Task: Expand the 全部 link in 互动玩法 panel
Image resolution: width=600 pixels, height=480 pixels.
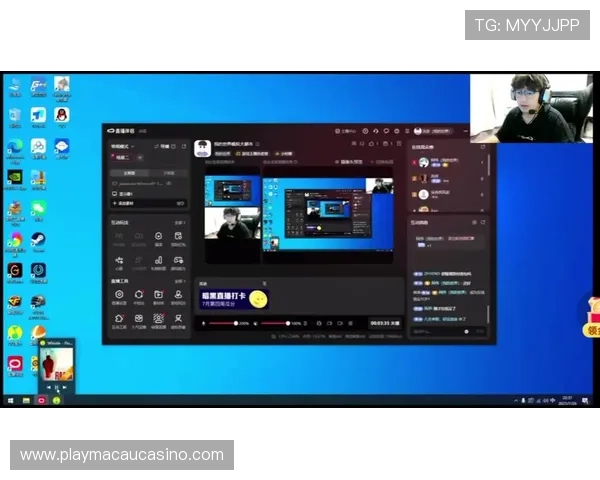Action: tap(180, 223)
